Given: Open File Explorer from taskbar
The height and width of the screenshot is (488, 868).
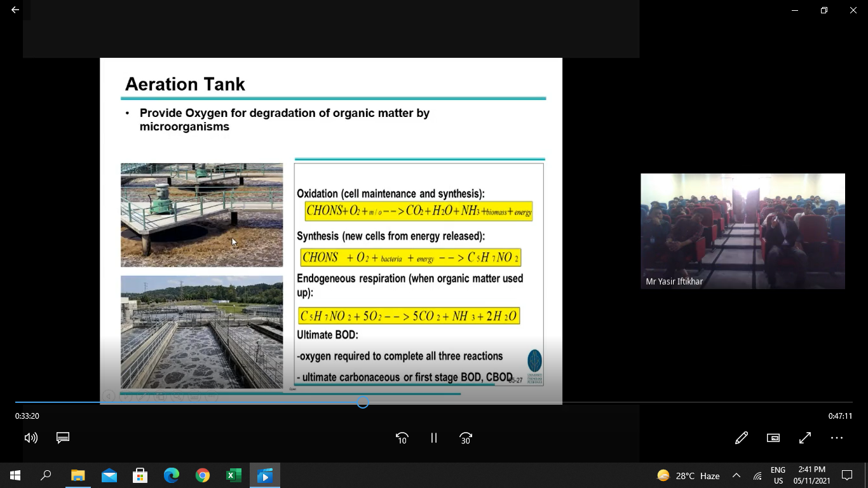Looking at the screenshot, I should point(78,475).
